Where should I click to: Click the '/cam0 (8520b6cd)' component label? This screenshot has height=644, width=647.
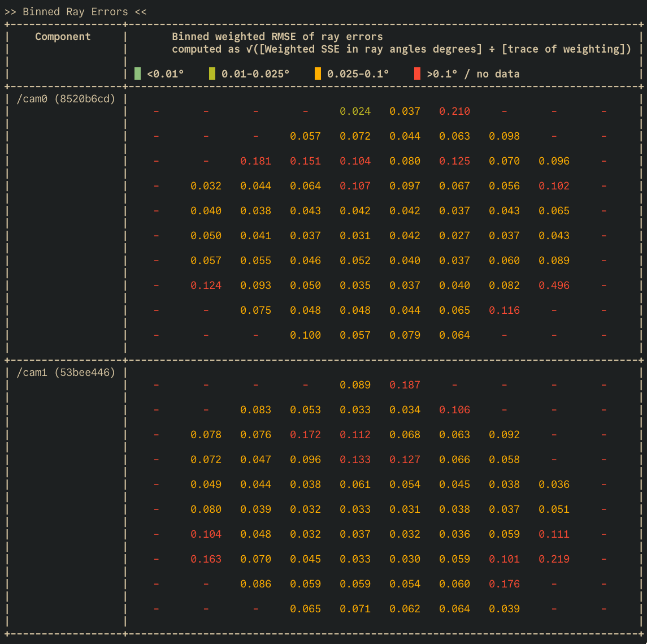coord(66,99)
